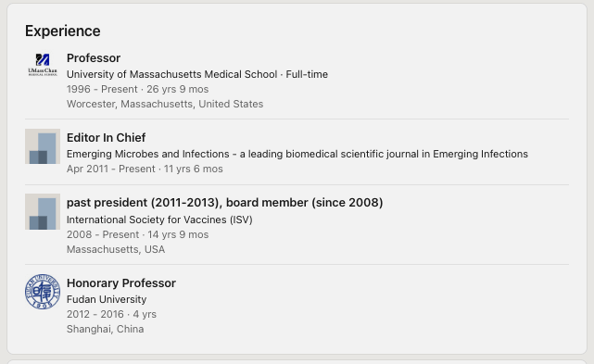This screenshot has height=364, width=594.
Task: Select the Massachusetts, USA location text
Action: click(x=116, y=249)
